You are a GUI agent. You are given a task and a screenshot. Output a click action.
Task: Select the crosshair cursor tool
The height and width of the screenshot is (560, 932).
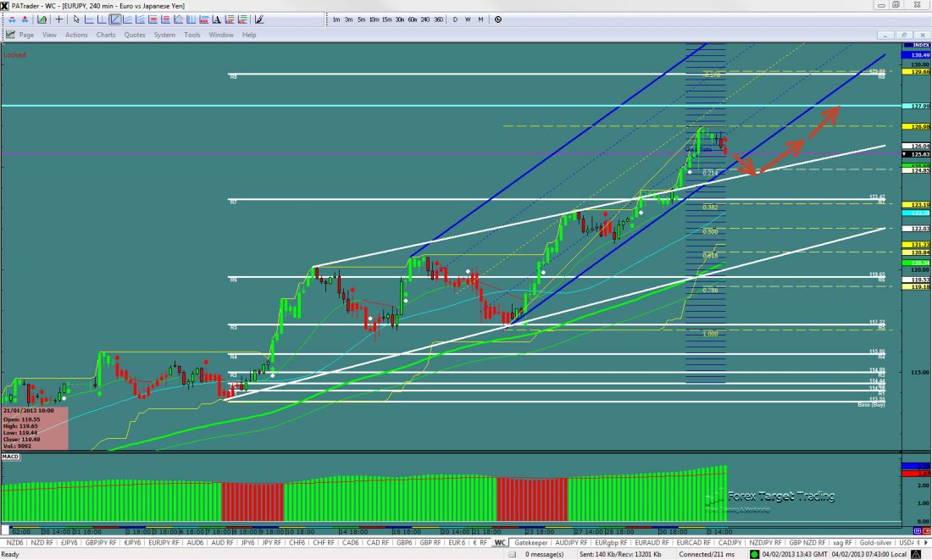(59, 19)
